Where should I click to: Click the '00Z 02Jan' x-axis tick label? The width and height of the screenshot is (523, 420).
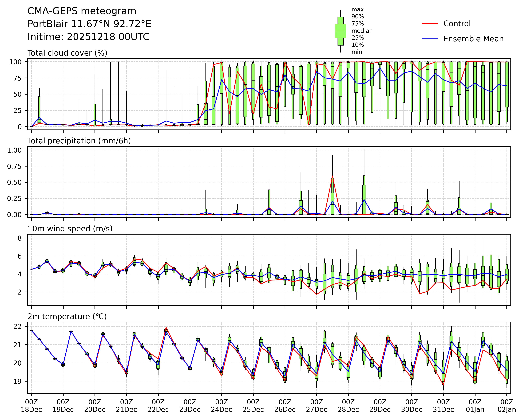507,406
